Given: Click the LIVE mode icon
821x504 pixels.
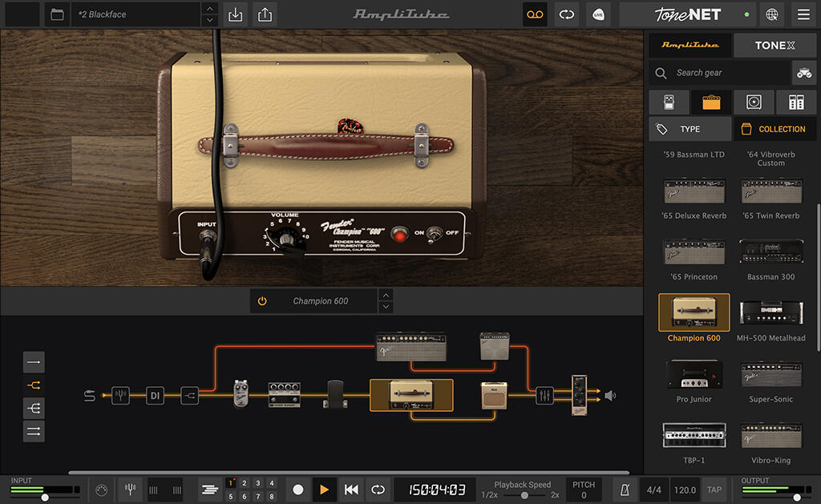Looking at the screenshot, I should tap(598, 14).
